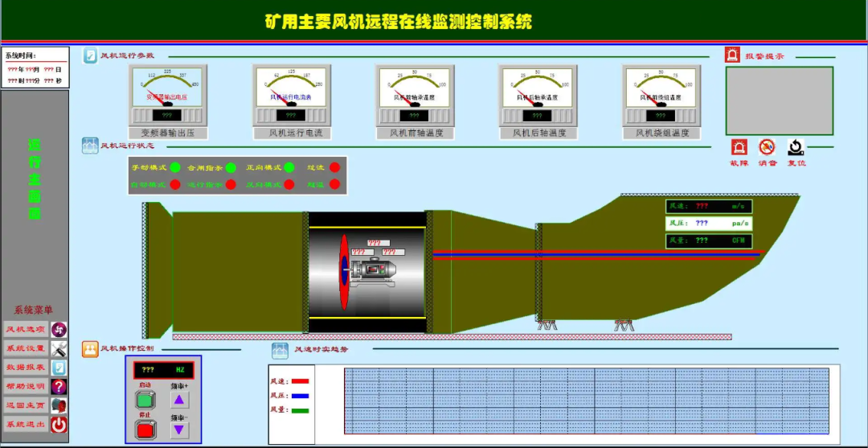
Task: Mute the alarm with the 消音 icon
Action: [x=767, y=147]
